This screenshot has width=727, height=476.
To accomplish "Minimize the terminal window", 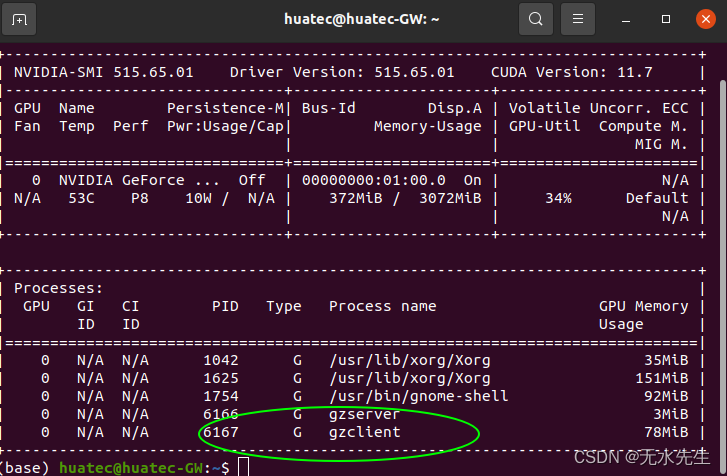I will [626, 19].
